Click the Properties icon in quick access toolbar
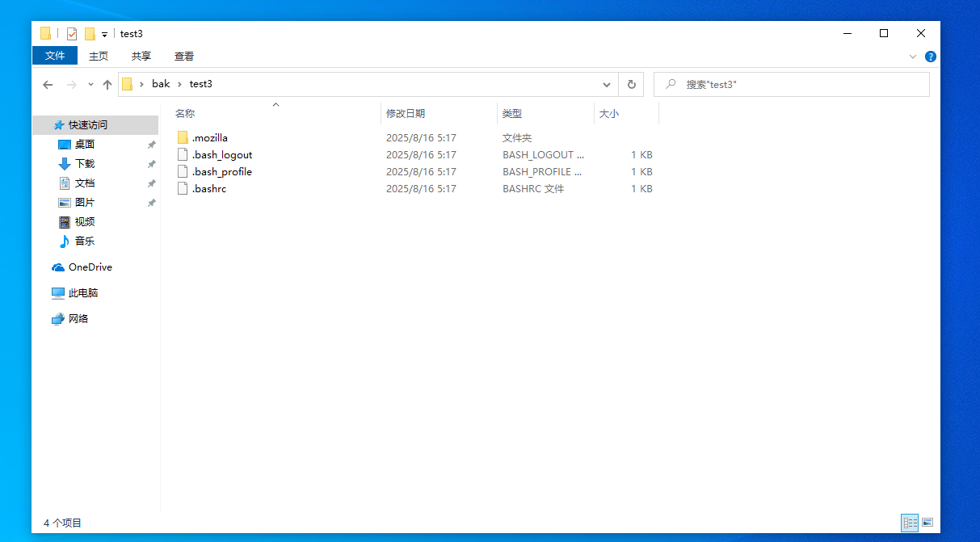Viewport: 980px width, 542px height. 72,33
